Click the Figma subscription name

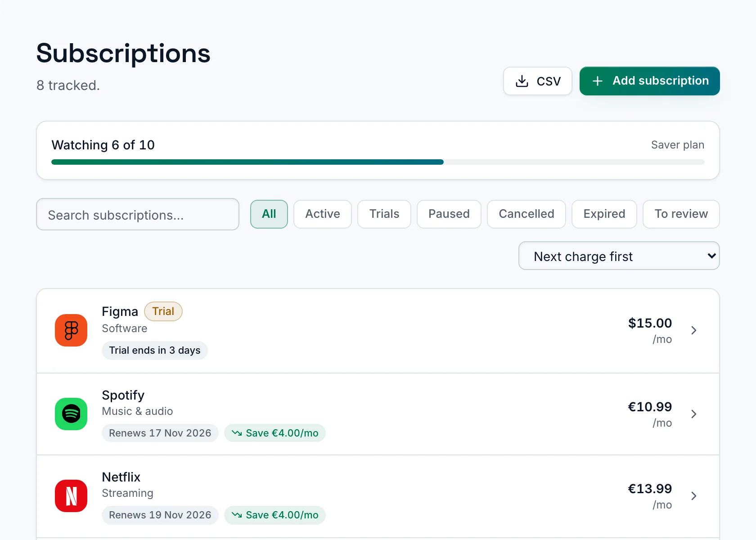click(x=120, y=311)
